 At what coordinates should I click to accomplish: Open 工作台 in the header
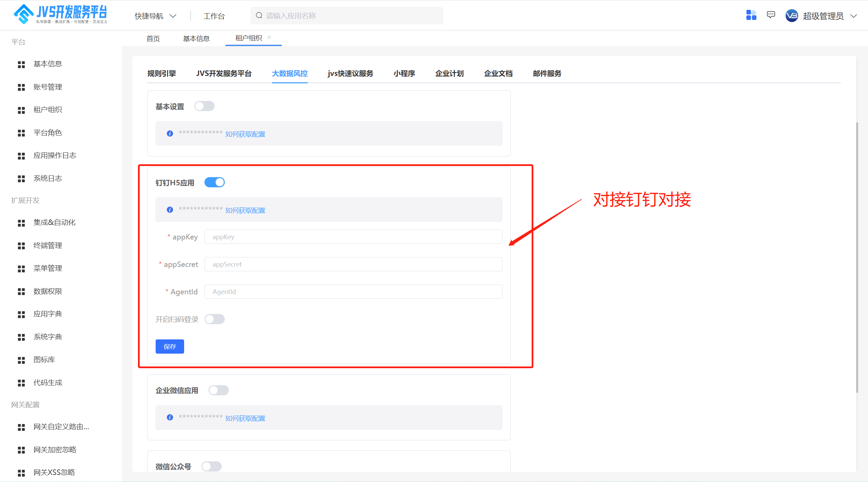point(214,16)
